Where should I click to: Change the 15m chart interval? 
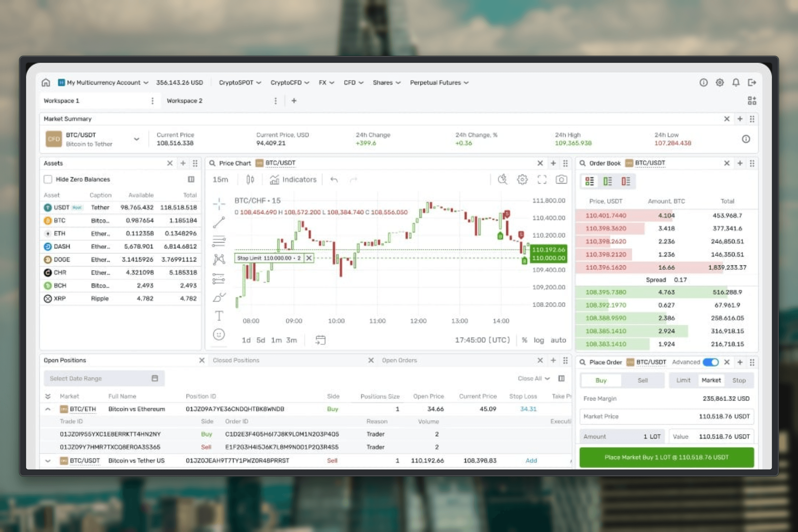[x=220, y=180]
